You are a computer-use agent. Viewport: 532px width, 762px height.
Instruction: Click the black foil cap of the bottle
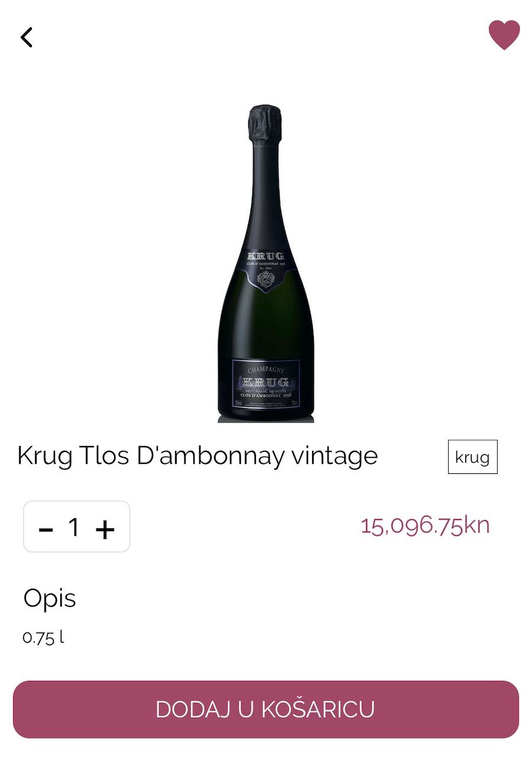coord(264,123)
